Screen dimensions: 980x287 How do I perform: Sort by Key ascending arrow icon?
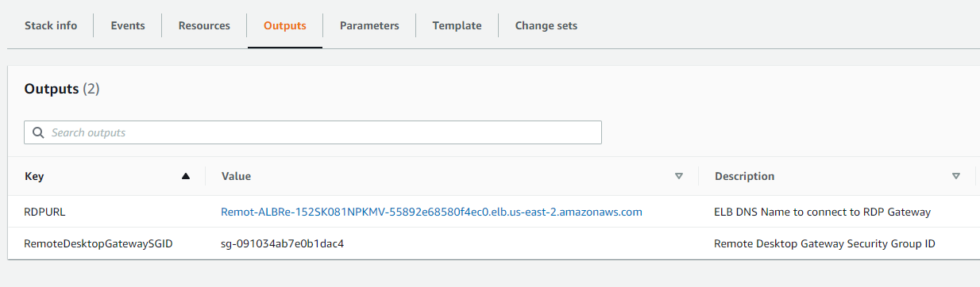tap(186, 176)
